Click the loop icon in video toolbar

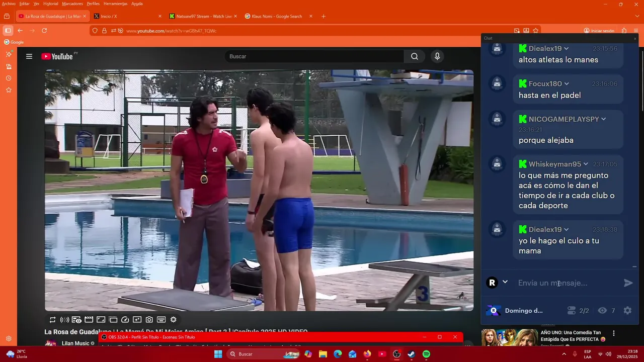click(52, 320)
